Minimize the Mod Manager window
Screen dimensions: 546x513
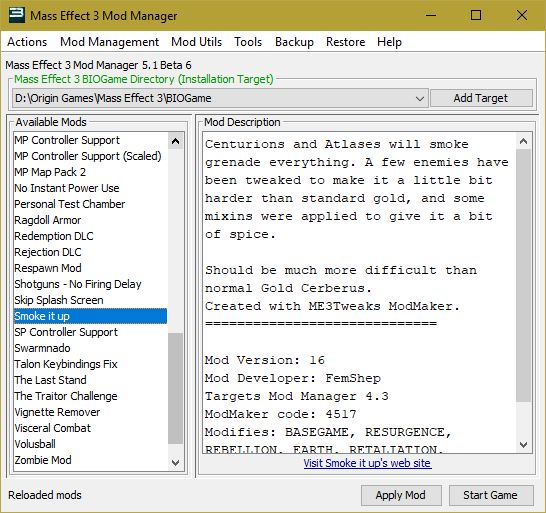pyautogui.click(x=431, y=15)
